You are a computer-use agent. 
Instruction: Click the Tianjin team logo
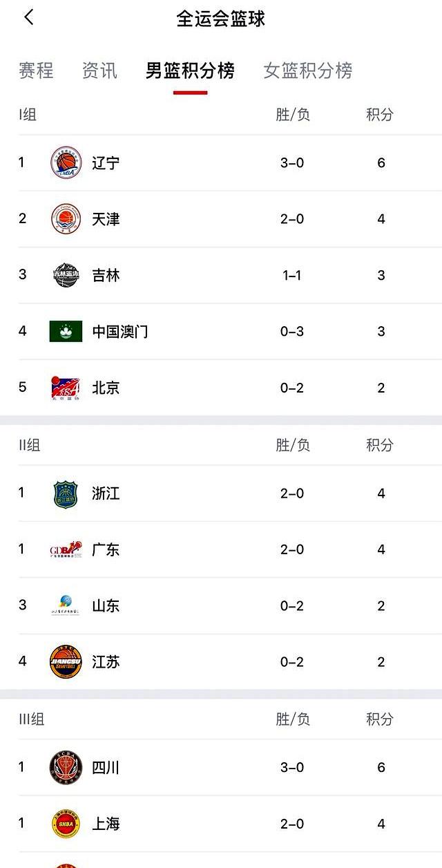point(66,219)
